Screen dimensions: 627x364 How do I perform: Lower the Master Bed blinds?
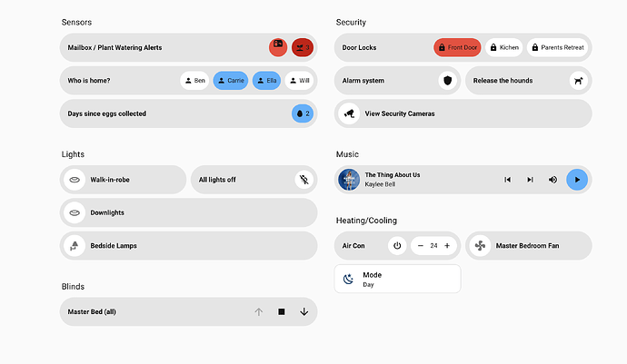coord(304,312)
